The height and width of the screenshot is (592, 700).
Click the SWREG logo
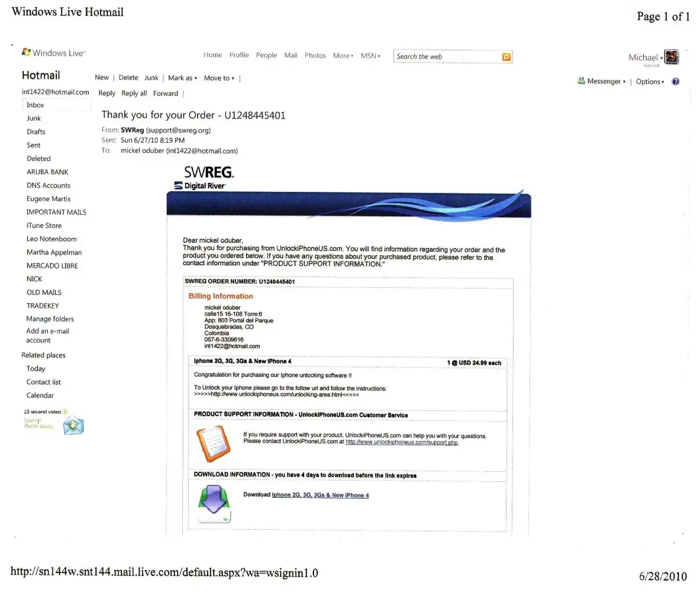pyautogui.click(x=209, y=172)
